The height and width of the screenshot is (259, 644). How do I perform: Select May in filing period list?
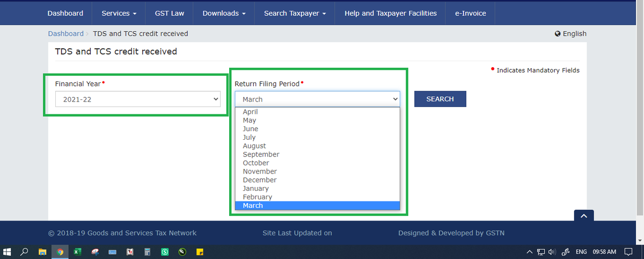(318, 120)
